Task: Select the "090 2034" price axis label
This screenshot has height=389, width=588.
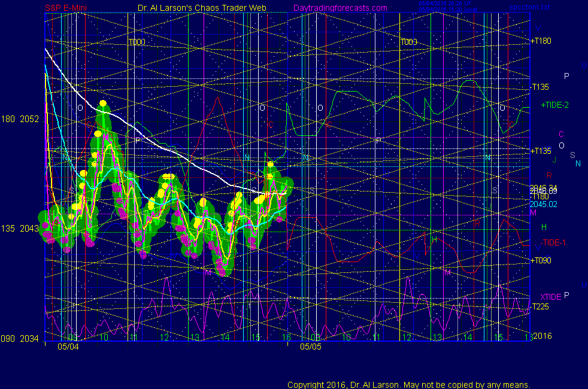Action: 20,339
